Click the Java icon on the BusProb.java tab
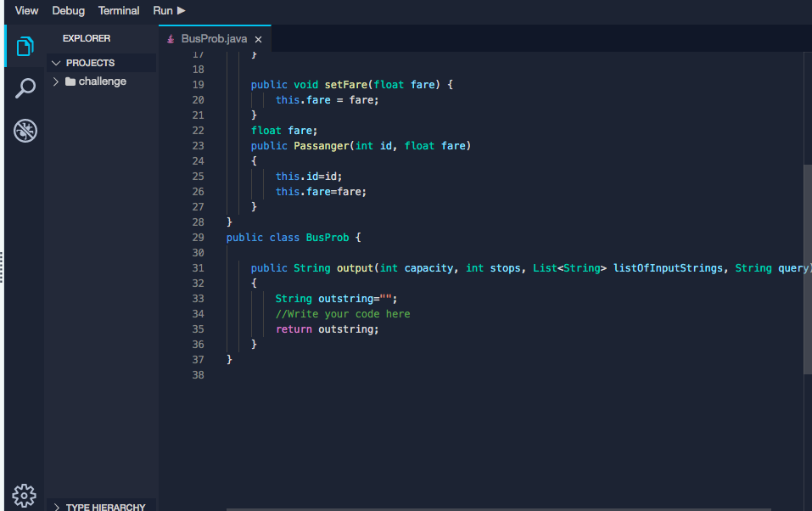The image size is (812, 511). pos(168,38)
